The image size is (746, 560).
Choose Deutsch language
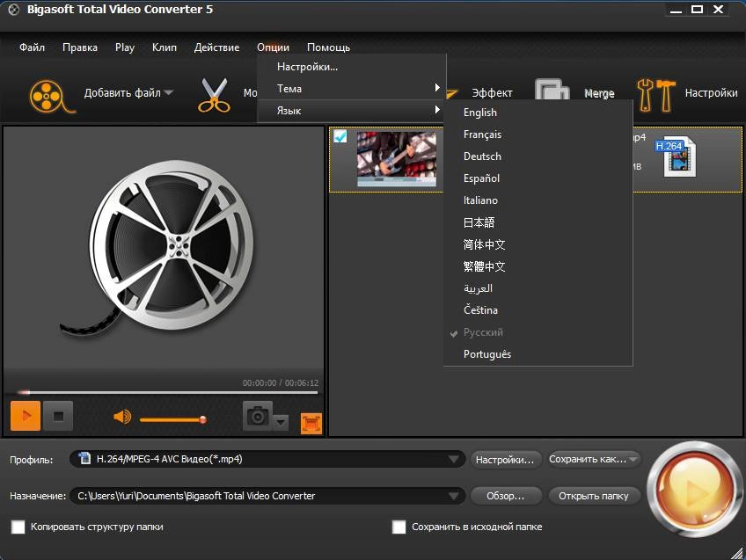point(538,156)
